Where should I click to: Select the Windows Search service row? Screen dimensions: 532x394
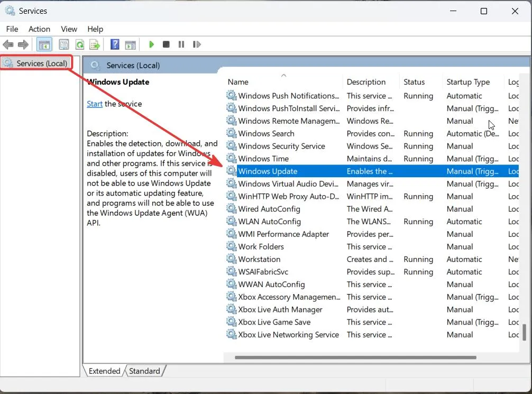[372, 134]
